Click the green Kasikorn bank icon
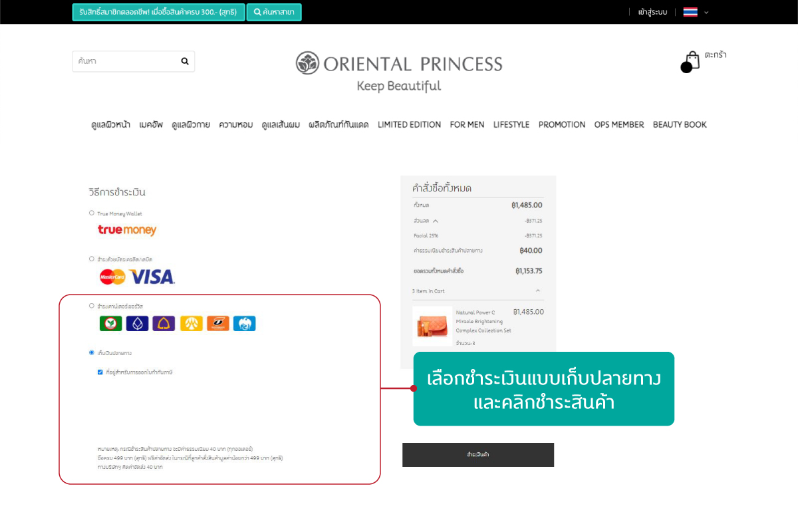The width and height of the screenshot is (798, 532). coord(110,324)
